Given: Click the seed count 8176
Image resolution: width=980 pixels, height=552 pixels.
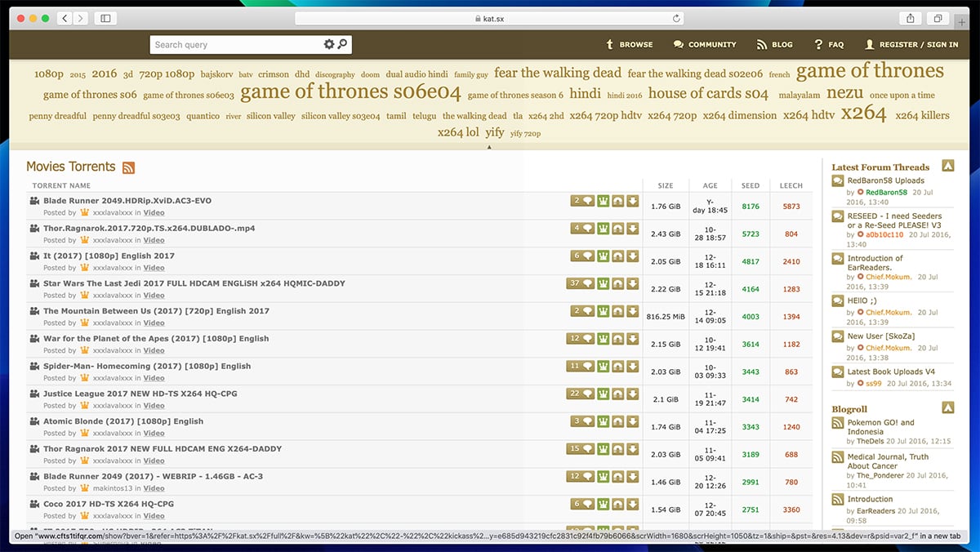Looking at the screenshot, I should [751, 207].
